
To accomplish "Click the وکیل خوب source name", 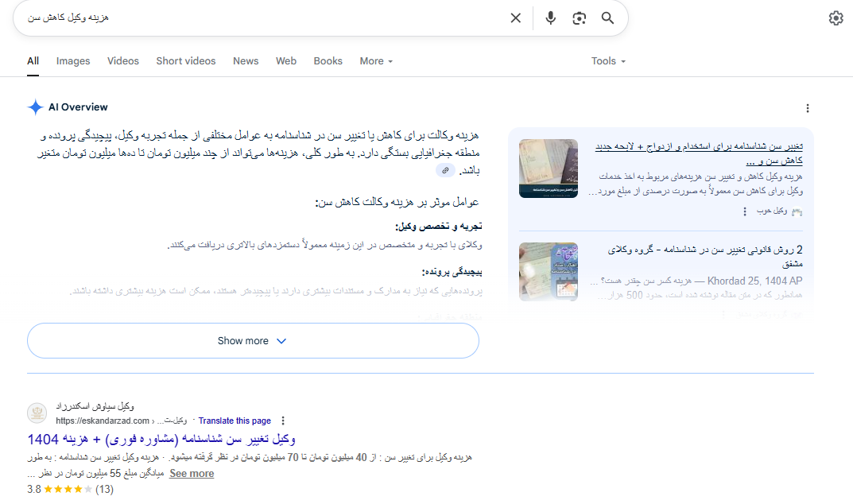I will coord(771,211).
